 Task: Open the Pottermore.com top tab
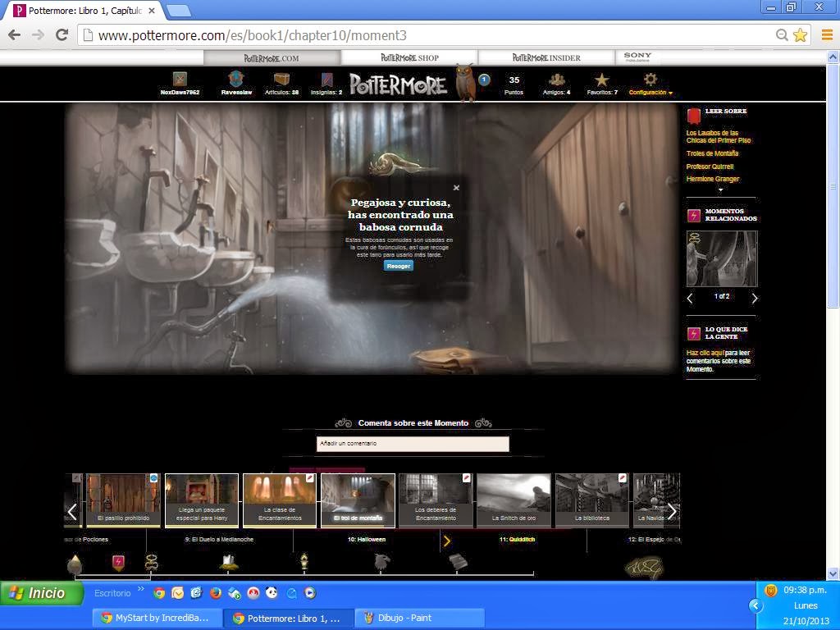coord(272,58)
